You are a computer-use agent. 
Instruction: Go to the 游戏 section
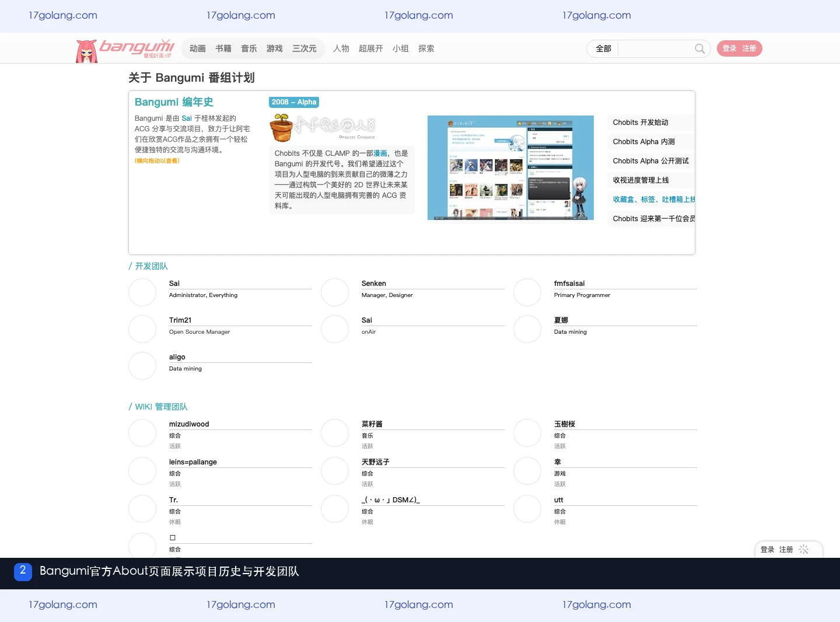coord(275,48)
